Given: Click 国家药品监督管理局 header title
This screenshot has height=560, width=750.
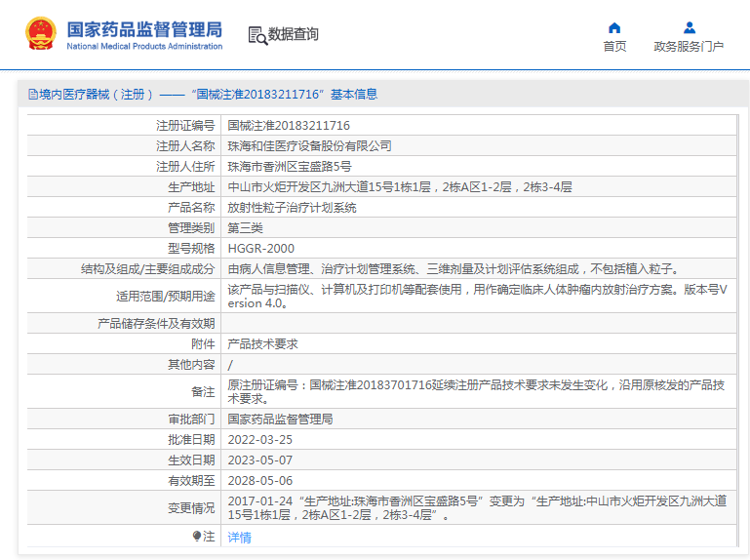Looking at the screenshot, I should tap(144, 29).
